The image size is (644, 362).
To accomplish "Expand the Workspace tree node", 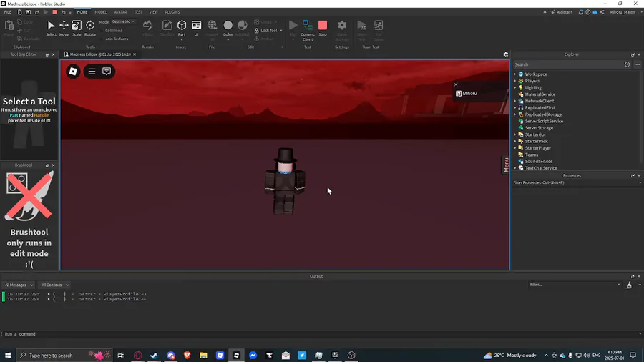I will pyautogui.click(x=515, y=74).
